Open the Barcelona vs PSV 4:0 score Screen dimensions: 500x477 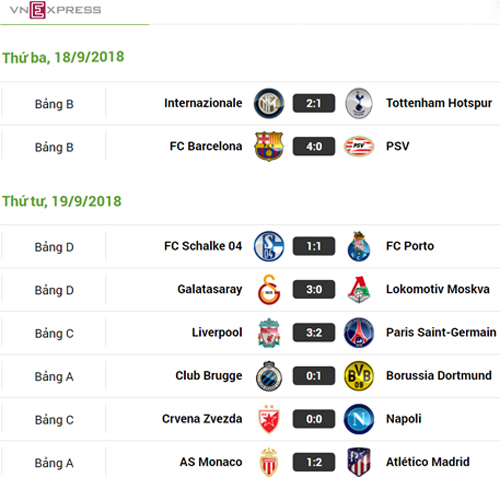(x=314, y=146)
